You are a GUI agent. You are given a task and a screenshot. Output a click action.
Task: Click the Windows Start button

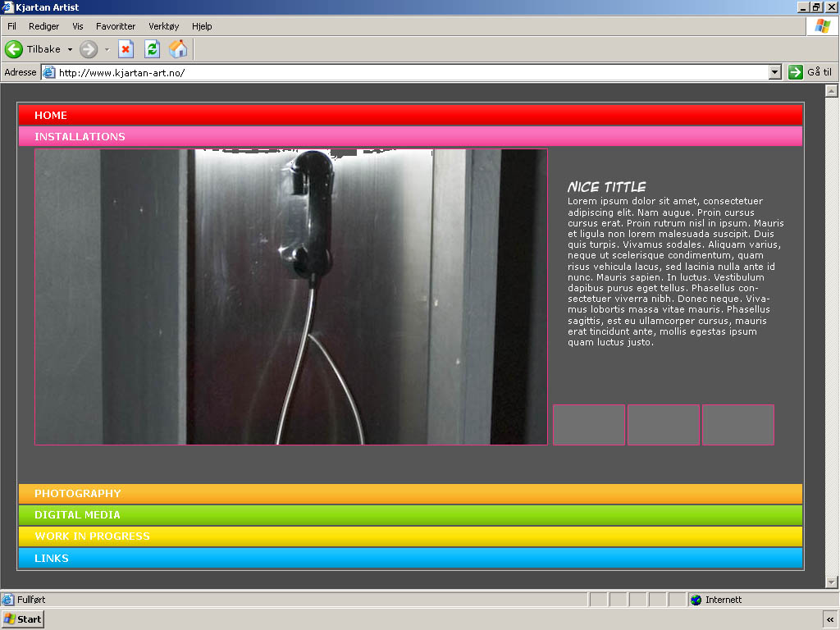tap(22, 619)
